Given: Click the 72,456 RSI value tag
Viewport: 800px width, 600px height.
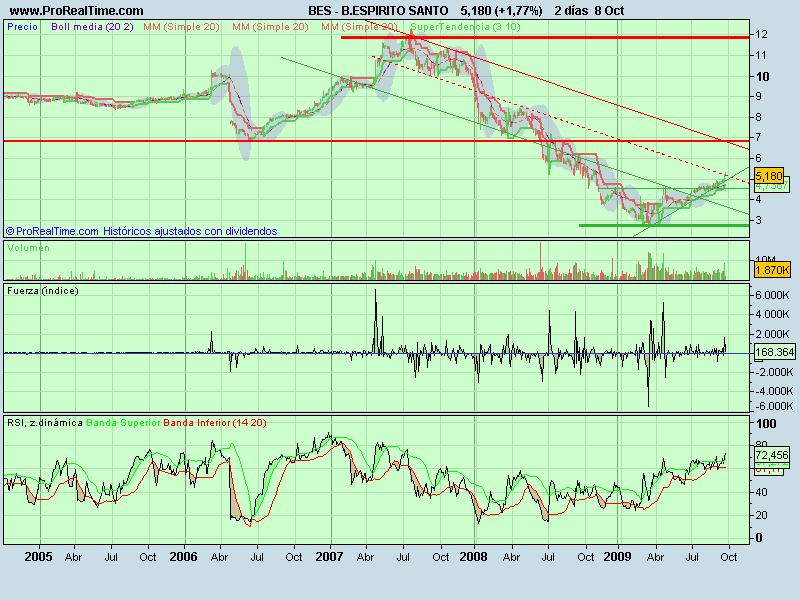Looking at the screenshot, I should point(772,455).
